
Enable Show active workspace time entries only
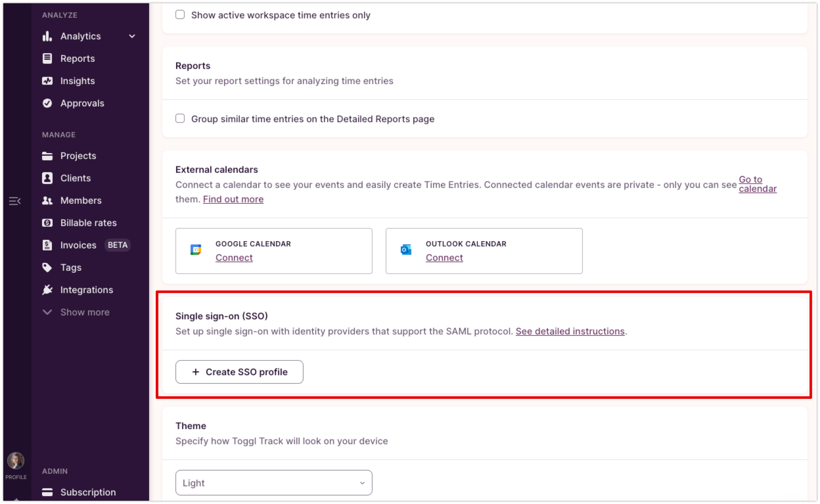[x=180, y=15]
